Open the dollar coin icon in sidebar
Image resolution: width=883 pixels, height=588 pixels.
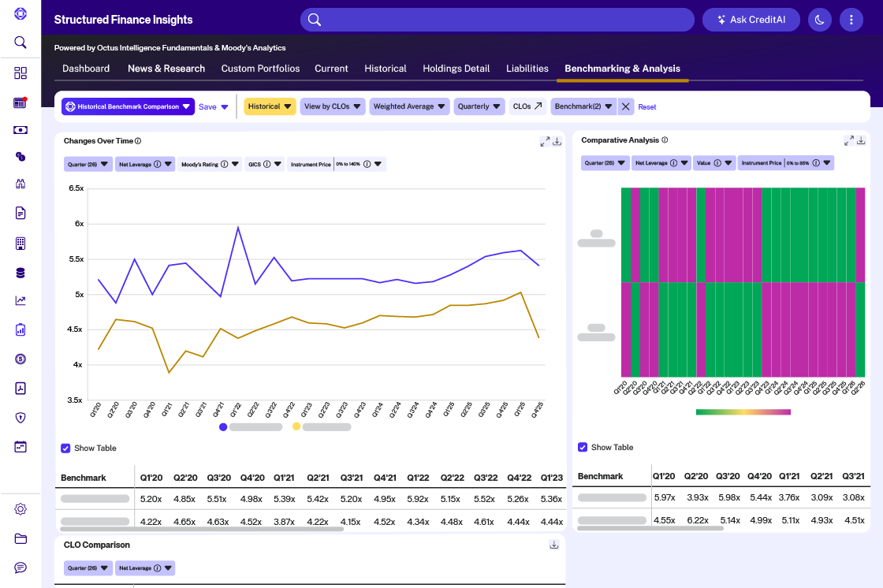tap(20, 359)
